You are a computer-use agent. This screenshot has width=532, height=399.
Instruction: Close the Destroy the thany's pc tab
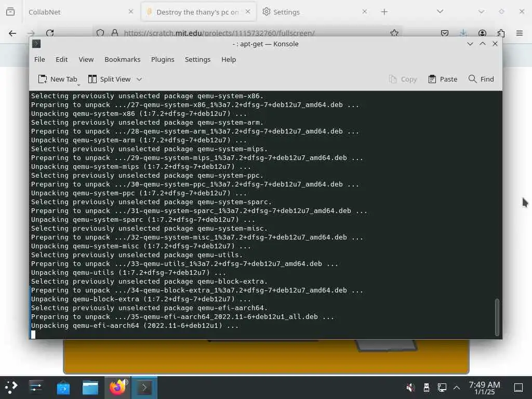pos(248,11)
